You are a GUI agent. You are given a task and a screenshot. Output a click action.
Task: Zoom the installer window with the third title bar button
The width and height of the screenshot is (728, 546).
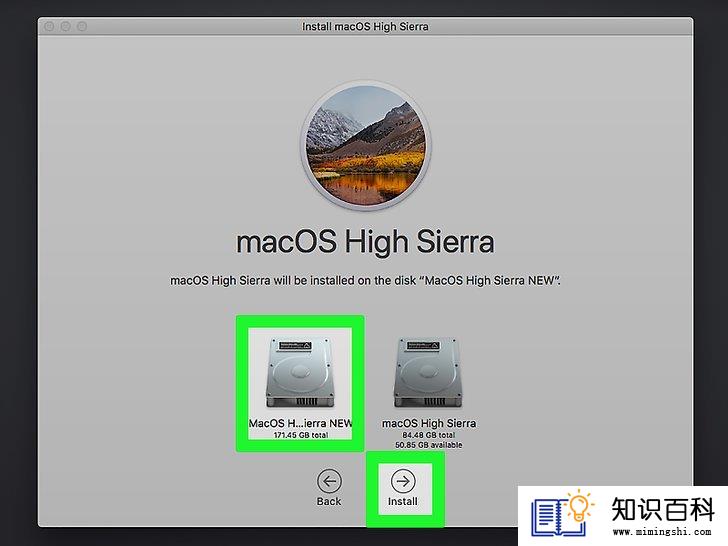click(x=82, y=26)
